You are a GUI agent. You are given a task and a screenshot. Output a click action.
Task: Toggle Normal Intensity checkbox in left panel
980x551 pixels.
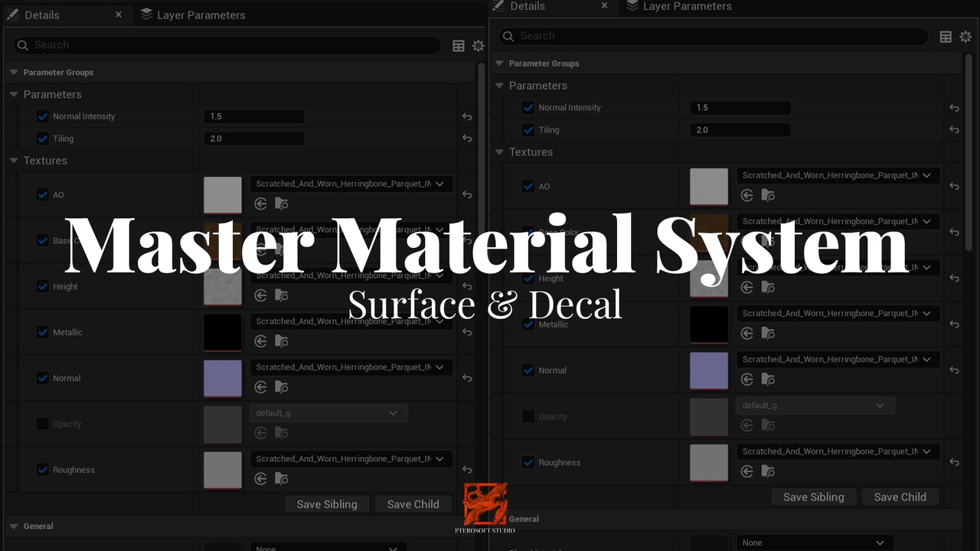43,116
